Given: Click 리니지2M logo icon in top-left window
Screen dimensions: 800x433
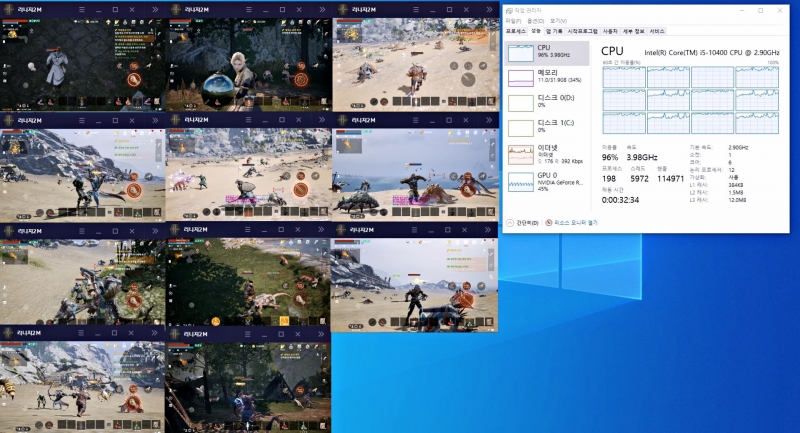Looking at the screenshot, I should click(x=9, y=10).
